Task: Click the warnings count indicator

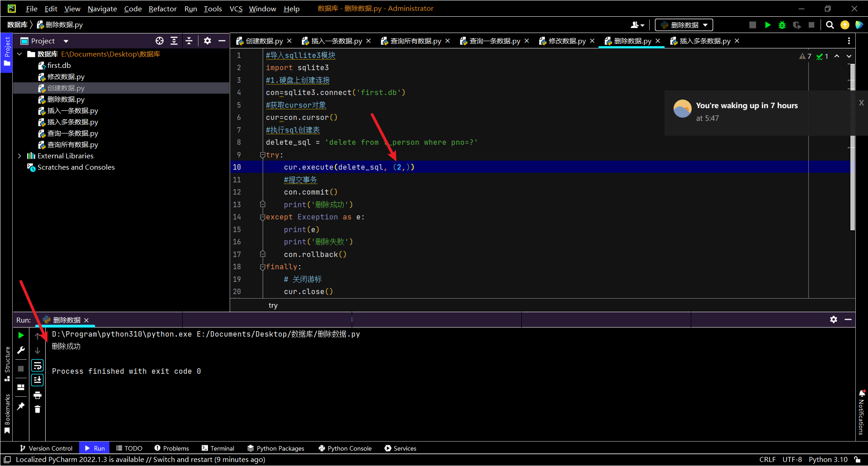Action: pos(806,56)
